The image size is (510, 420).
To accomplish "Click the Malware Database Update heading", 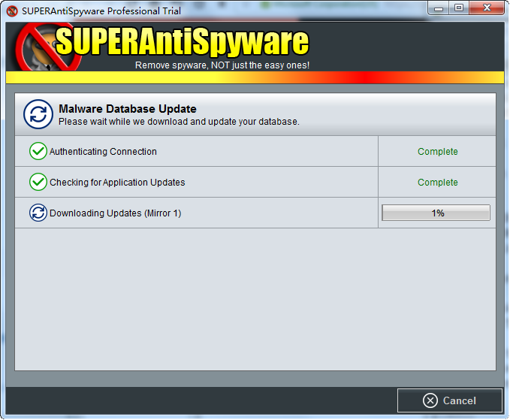I will (128, 109).
